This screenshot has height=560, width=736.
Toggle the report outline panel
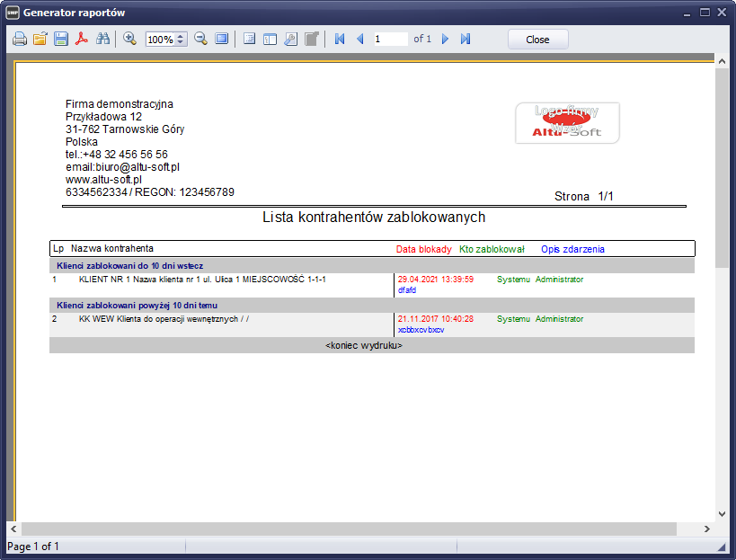pyautogui.click(x=250, y=40)
